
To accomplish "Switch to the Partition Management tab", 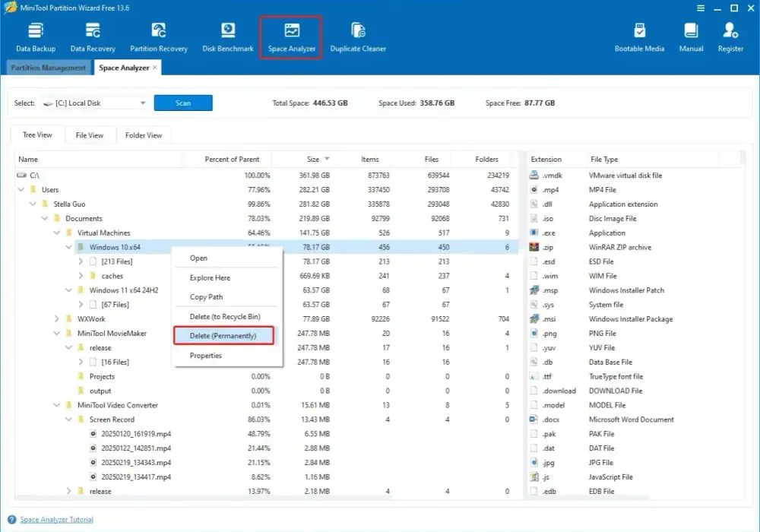I will (x=49, y=68).
